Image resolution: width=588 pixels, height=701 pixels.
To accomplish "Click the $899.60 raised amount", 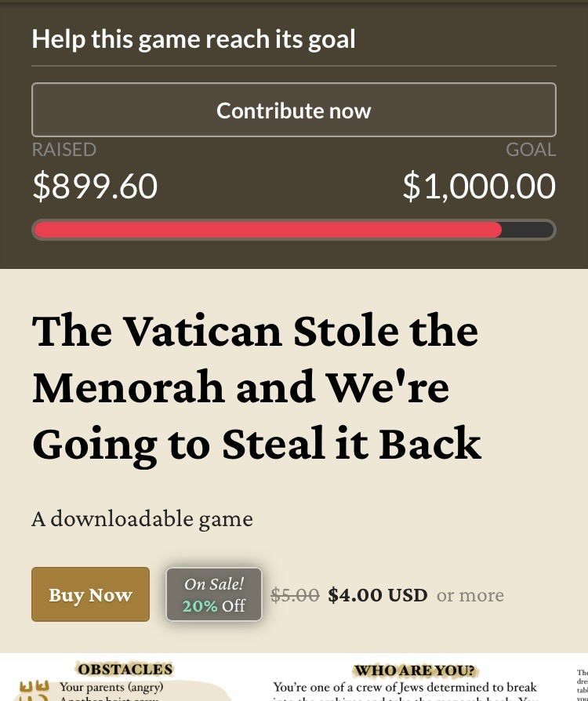I will [x=95, y=186].
